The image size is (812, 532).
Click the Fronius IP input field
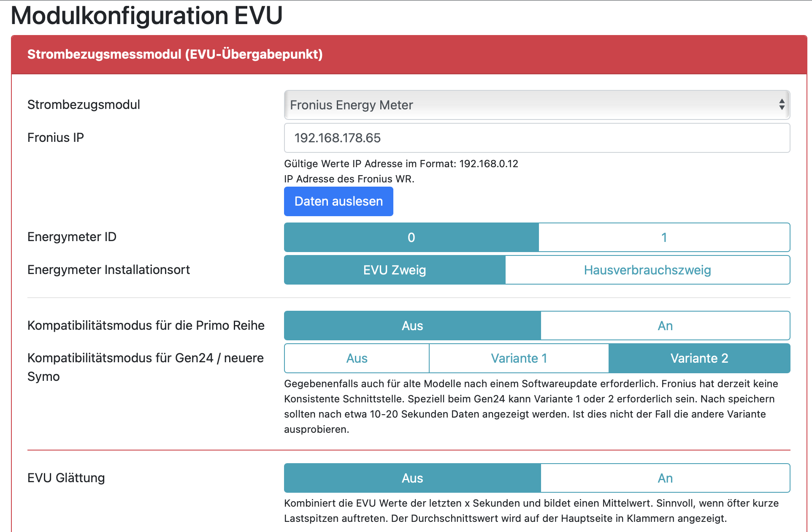536,138
